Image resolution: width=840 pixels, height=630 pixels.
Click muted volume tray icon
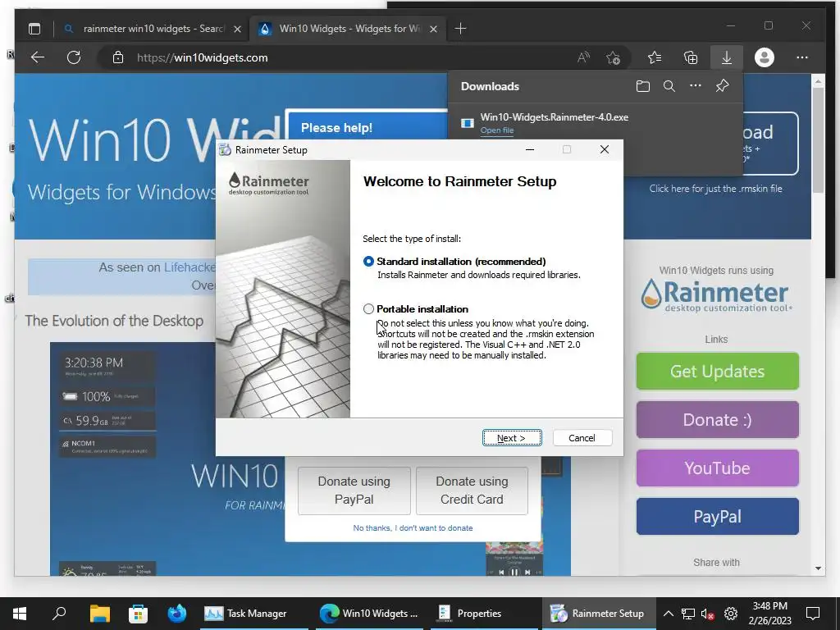[708, 614]
